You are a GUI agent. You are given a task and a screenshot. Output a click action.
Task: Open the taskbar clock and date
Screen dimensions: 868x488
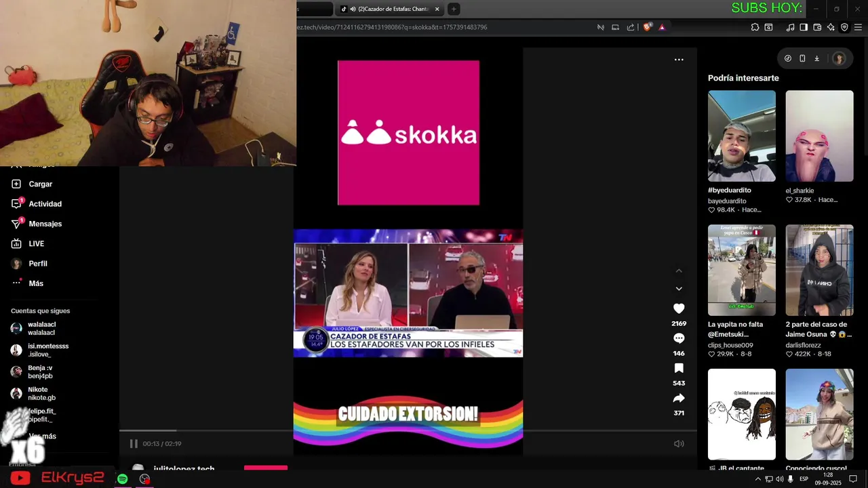point(828,479)
